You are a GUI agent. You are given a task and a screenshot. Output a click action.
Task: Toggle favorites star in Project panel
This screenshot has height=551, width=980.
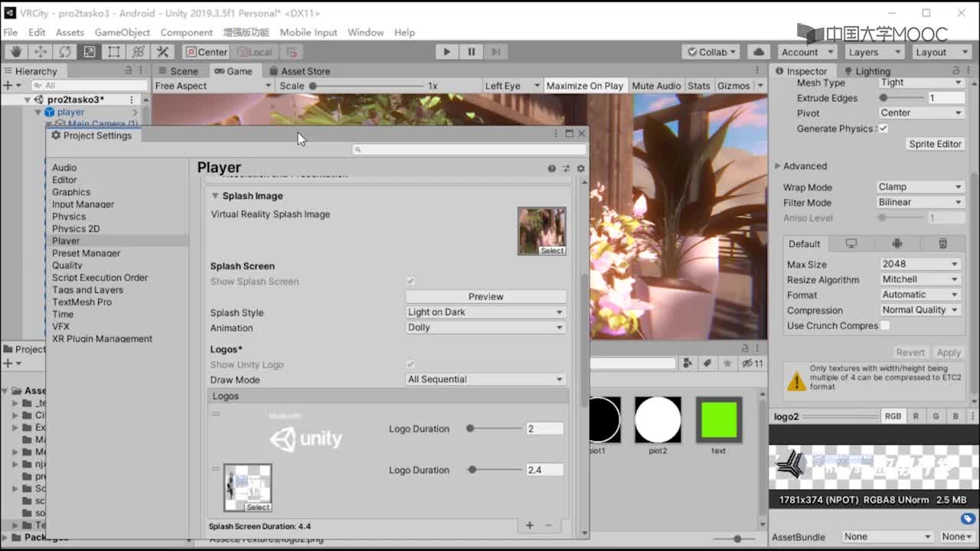(727, 364)
